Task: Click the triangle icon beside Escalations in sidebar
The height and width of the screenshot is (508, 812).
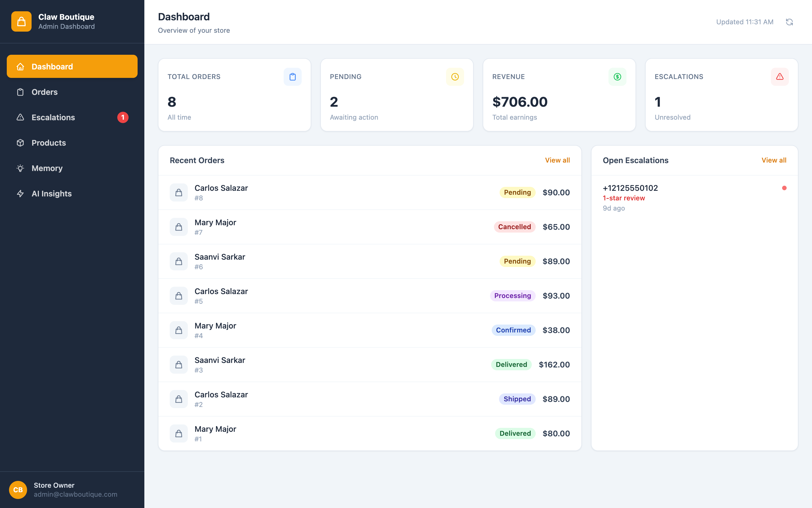Action: [21, 117]
